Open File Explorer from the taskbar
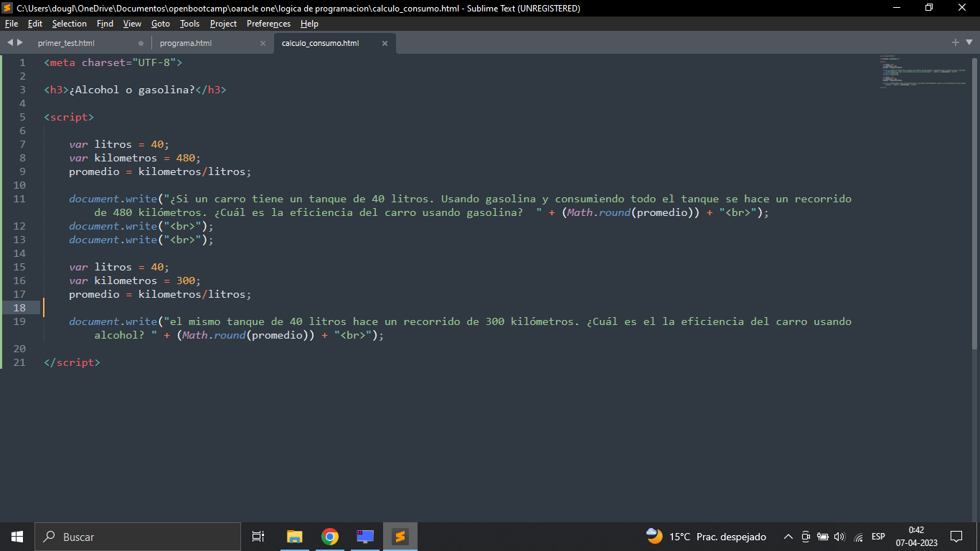The image size is (980, 551). pyautogui.click(x=294, y=537)
